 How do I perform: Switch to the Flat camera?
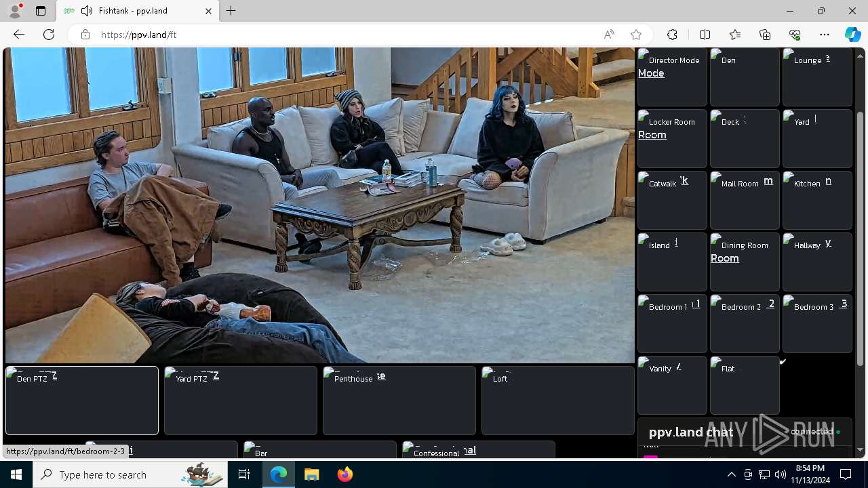click(x=745, y=386)
